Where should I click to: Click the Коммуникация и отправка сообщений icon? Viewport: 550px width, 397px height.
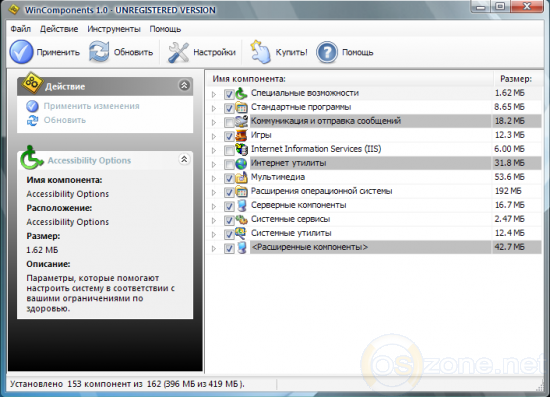pyautogui.click(x=241, y=121)
